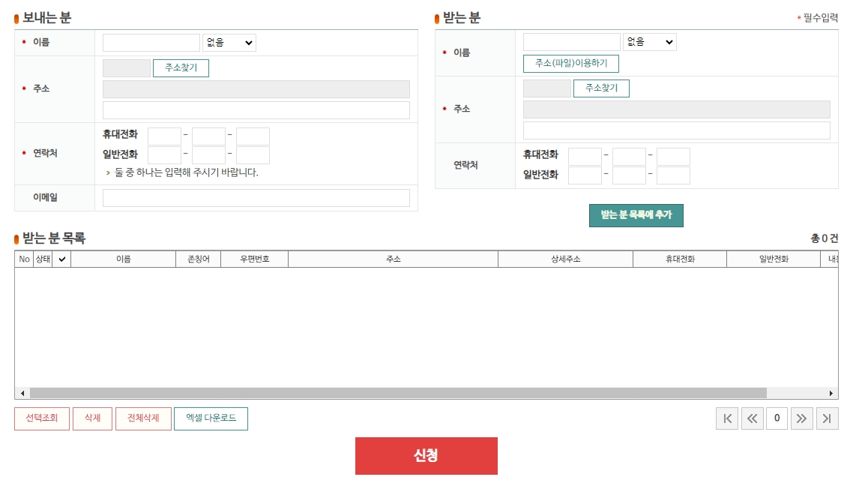This screenshot has width=868, height=486.
Task: Download the list with 엑셀 다운로드
Action: (x=211, y=418)
